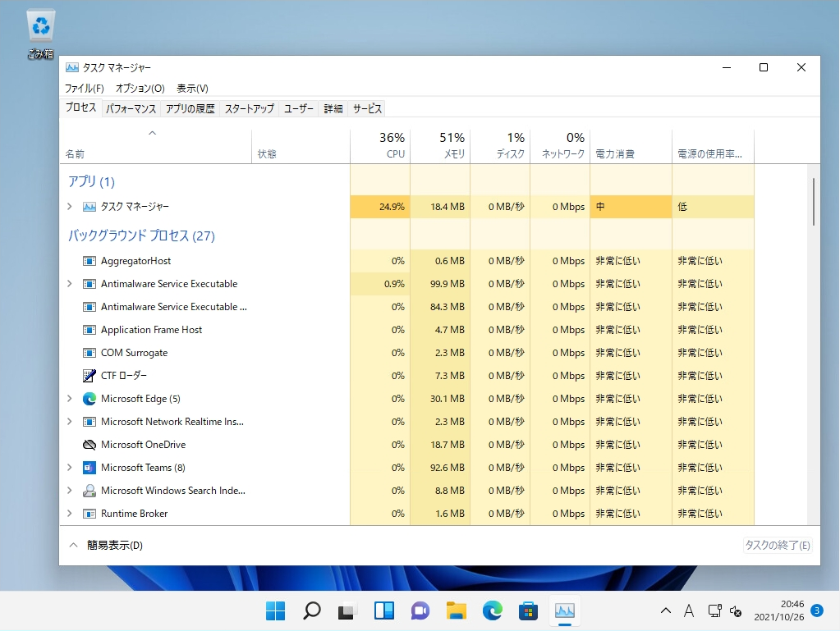Open the taskbar clock showing 20:46

[779, 610]
